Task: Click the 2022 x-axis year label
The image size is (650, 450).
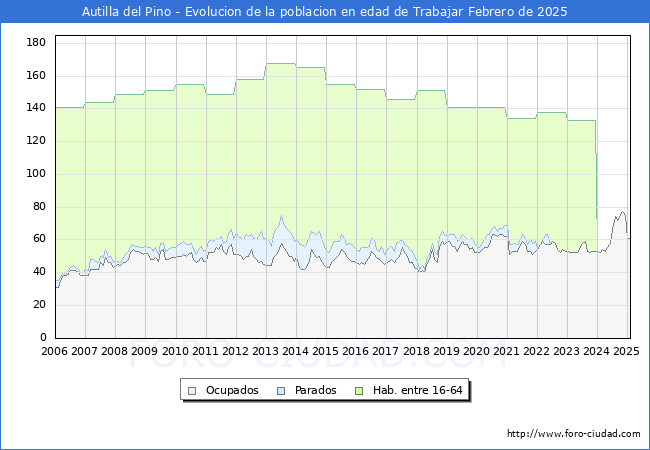Action: pos(536,351)
